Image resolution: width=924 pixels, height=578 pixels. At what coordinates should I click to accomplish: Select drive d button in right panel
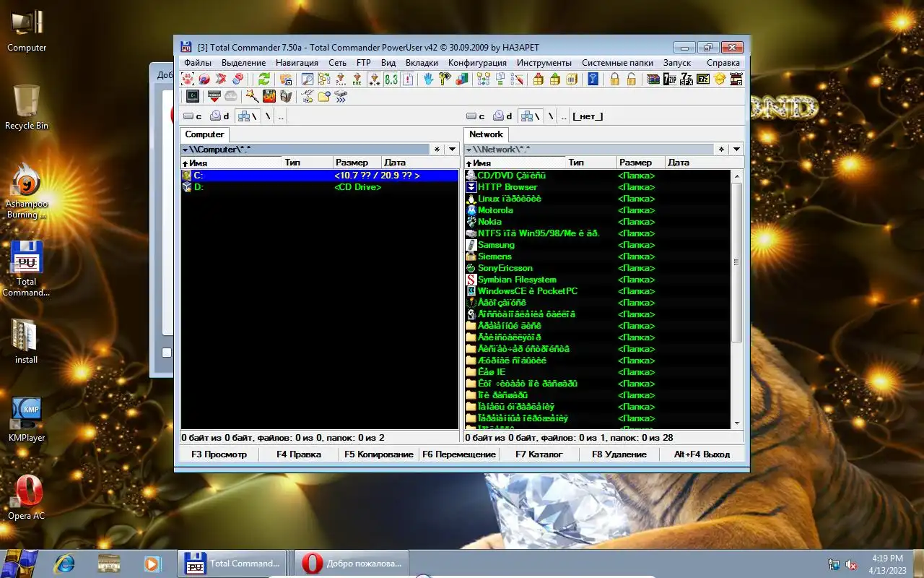pos(503,116)
